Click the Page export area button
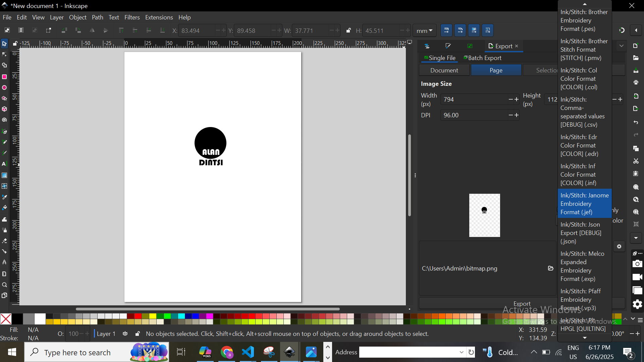The height and width of the screenshot is (362, 644). (496, 70)
